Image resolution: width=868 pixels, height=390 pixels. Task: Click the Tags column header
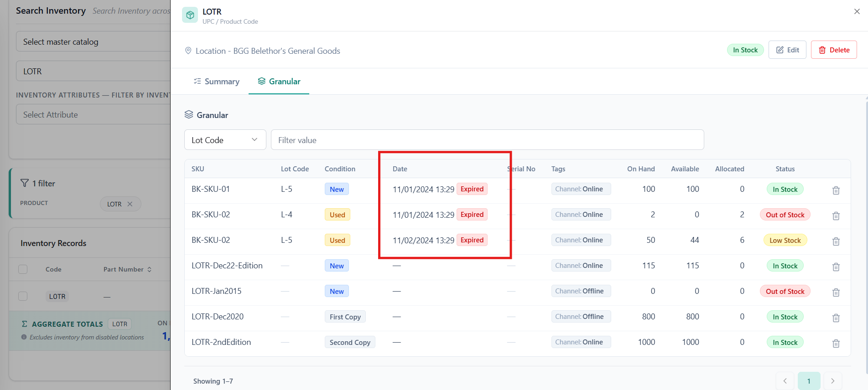pos(558,169)
